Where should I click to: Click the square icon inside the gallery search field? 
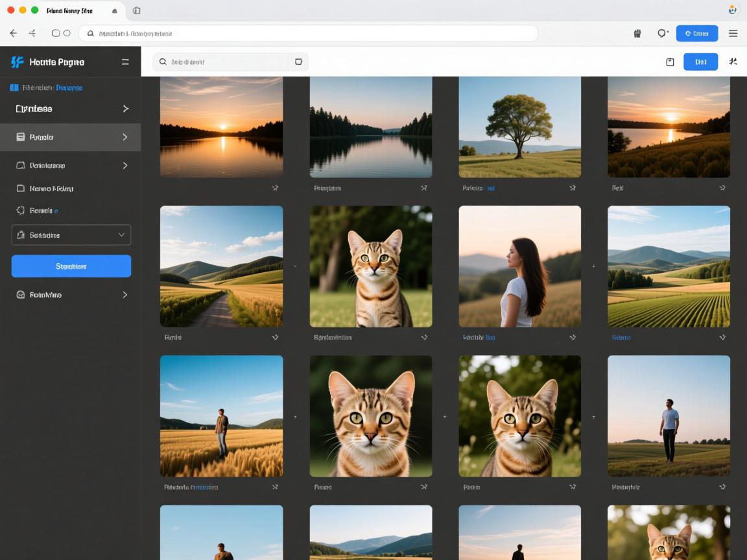pos(298,62)
